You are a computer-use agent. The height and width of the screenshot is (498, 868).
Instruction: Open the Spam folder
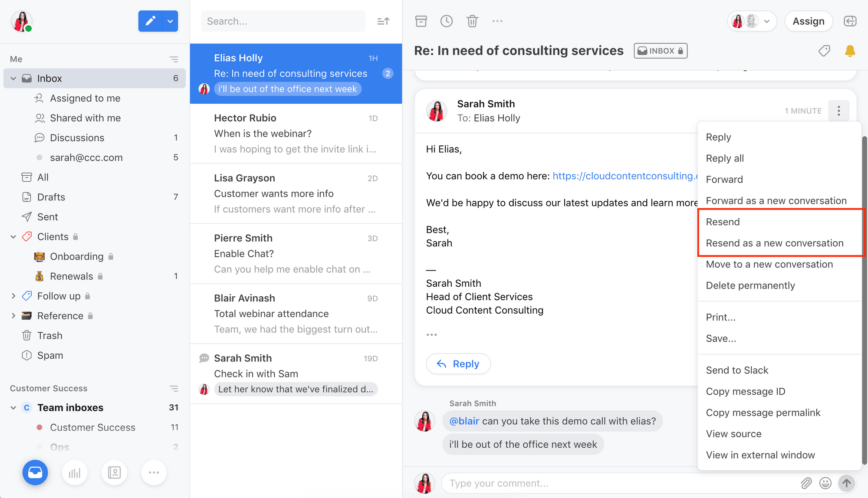coord(95,355)
